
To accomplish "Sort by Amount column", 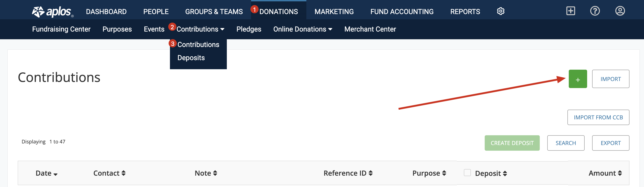I will coord(605,173).
